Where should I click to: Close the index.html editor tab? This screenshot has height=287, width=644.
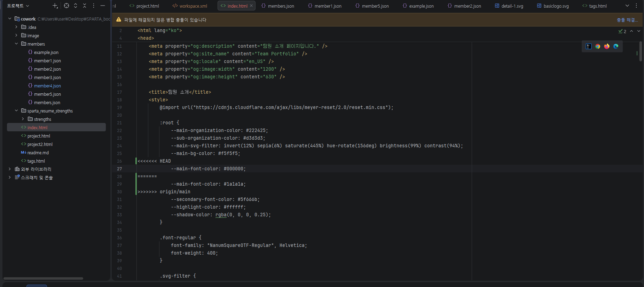251,6
